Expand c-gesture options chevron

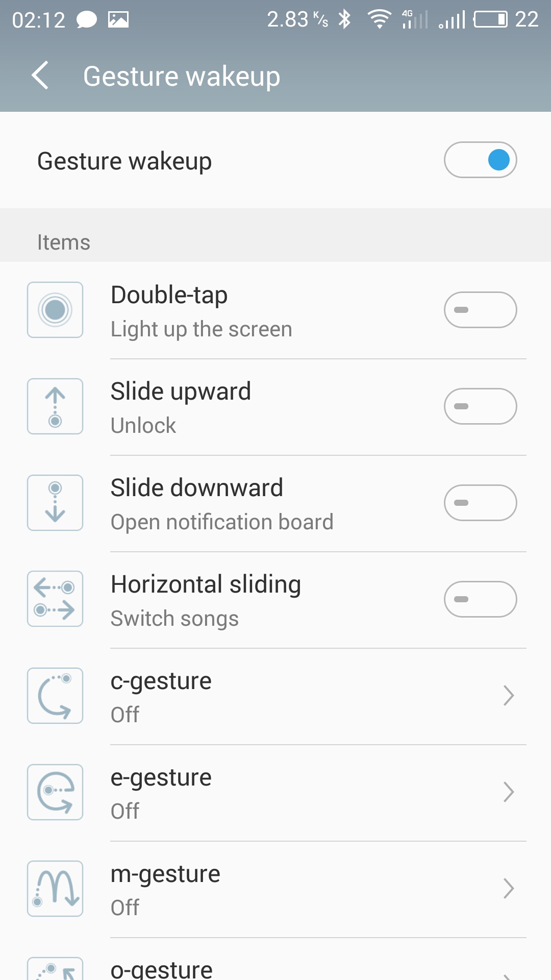(508, 696)
